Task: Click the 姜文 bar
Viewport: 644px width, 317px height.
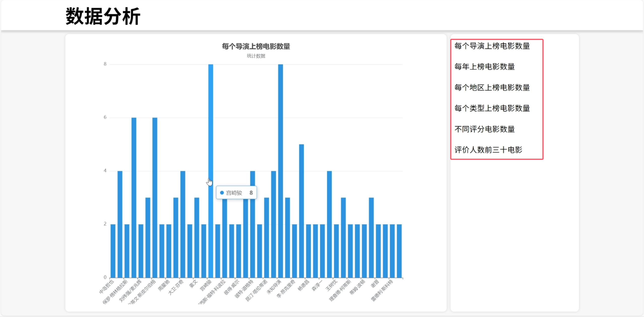Action: pos(197,238)
